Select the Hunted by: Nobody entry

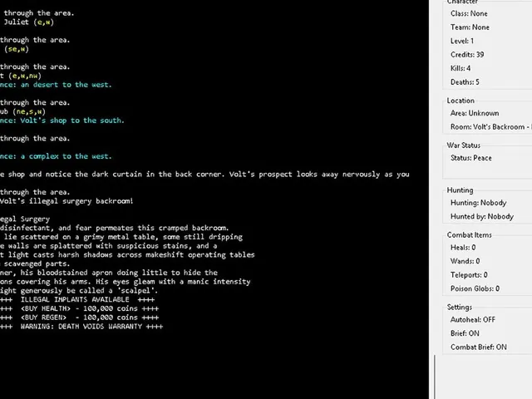click(x=482, y=216)
